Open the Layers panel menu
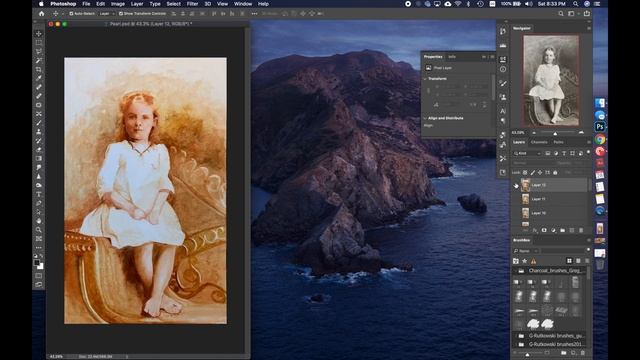 coord(589,142)
